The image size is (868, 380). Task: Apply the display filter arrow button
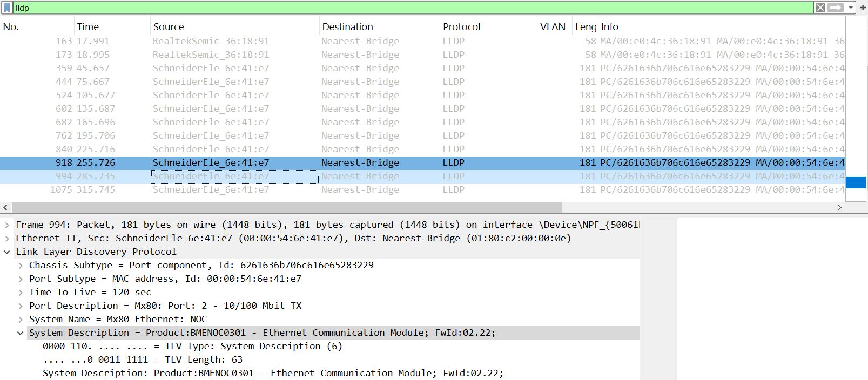pos(836,8)
